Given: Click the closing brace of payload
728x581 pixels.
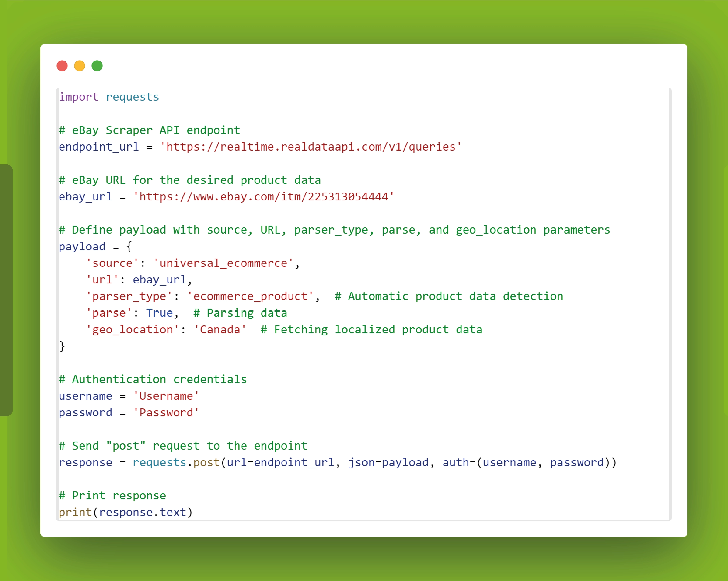Looking at the screenshot, I should (x=62, y=346).
